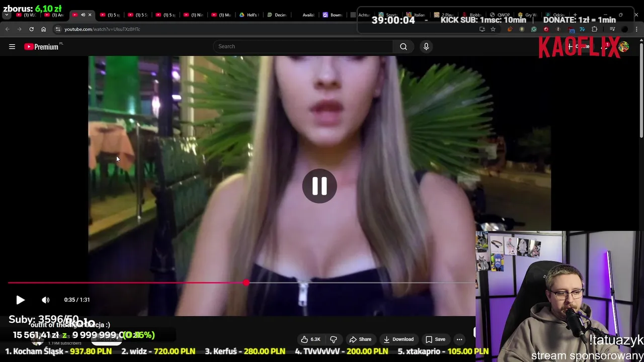Viewport: 644px width, 362px height.
Task: Switch to the "Blobby" tab
Action: coord(472,15)
